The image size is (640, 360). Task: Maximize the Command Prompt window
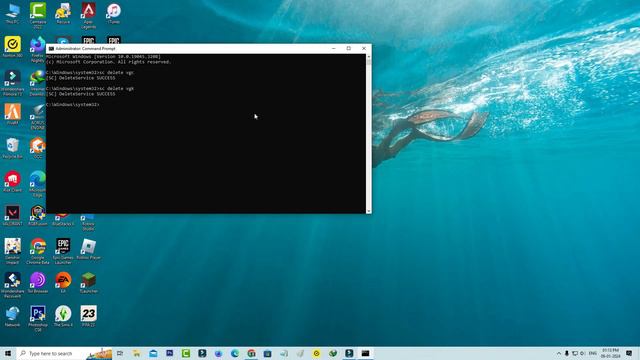[x=349, y=49]
